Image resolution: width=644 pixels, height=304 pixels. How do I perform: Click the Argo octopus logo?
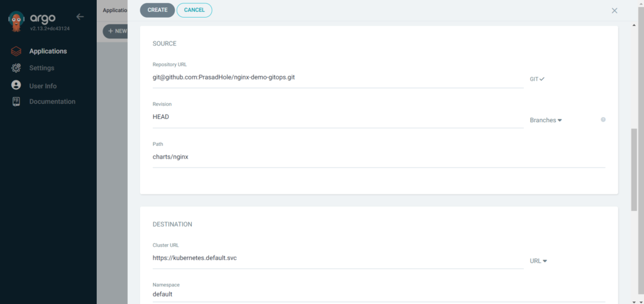[x=16, y=21]
